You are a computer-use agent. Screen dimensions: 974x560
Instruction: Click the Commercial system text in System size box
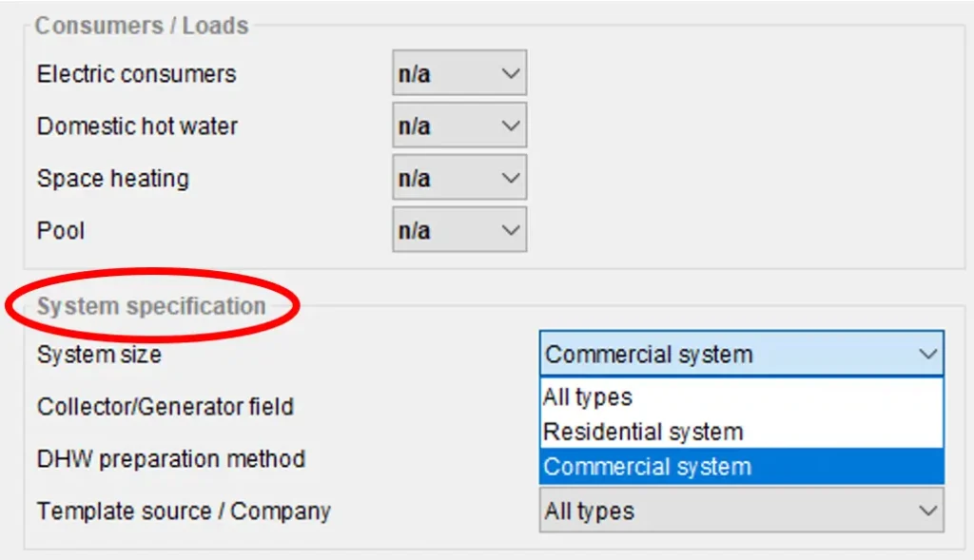[649, 355]
